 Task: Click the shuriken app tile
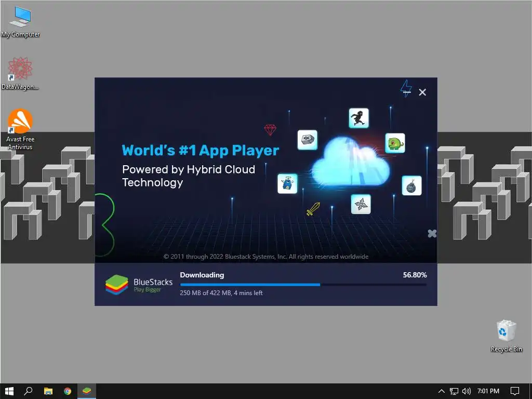click(361, 204)
